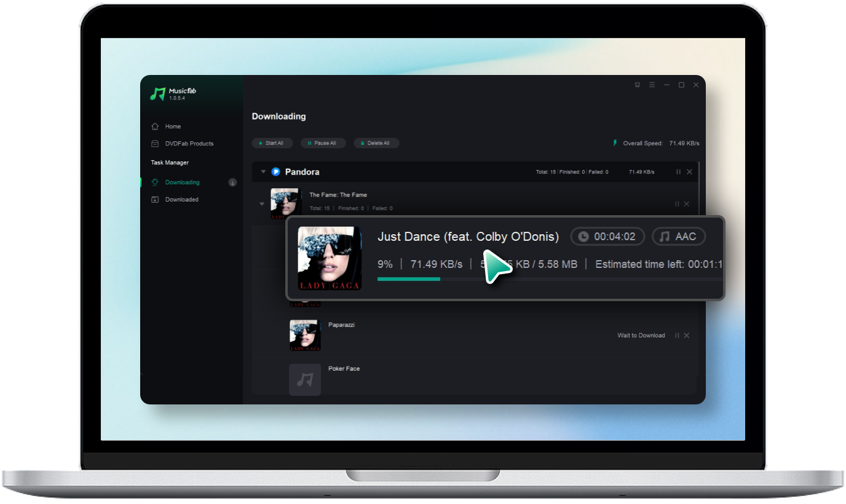The image size is (846, 504).
Task: Remove the Pandora download group
Action: click(689, 172)
